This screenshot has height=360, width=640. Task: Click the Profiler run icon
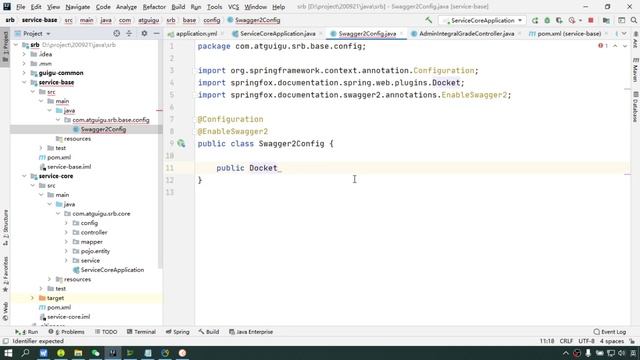[572, 20]
